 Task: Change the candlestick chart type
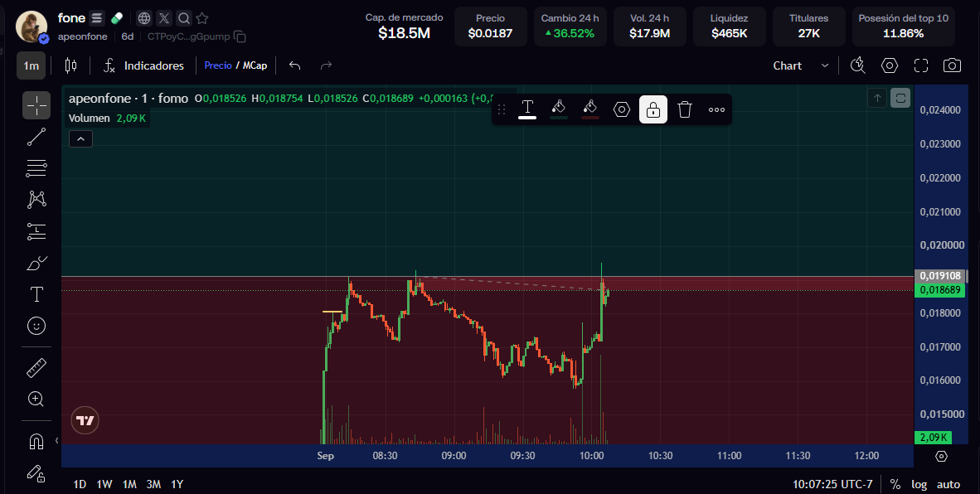pyautogui.click(x=70, y=65)
